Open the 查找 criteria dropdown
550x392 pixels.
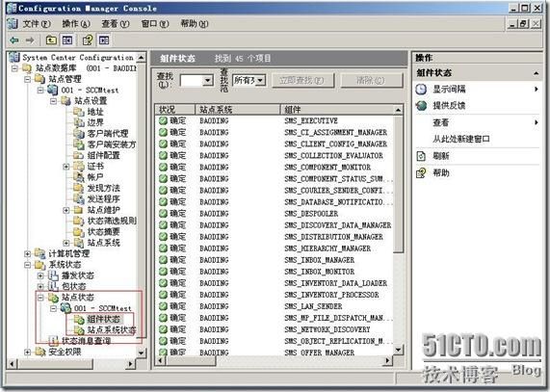(x=208, y=80)
